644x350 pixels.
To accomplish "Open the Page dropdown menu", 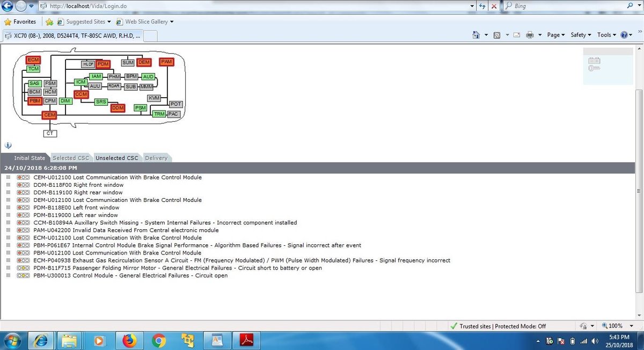I will pos(555,35).
